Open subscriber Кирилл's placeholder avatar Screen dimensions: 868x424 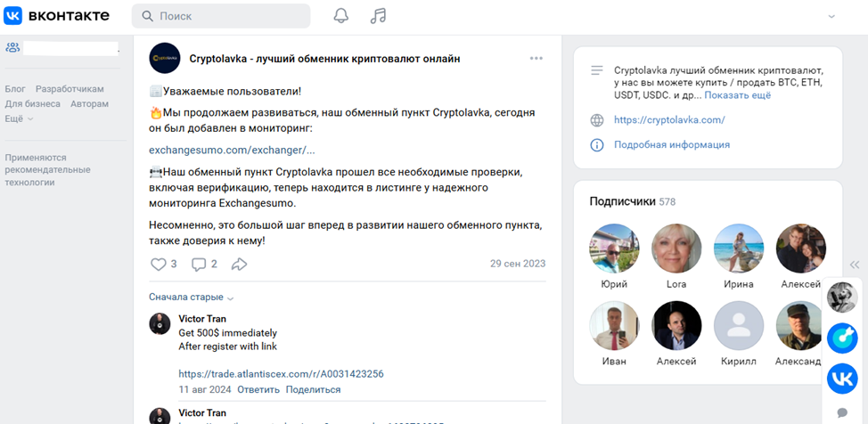[x=739, y=326]
